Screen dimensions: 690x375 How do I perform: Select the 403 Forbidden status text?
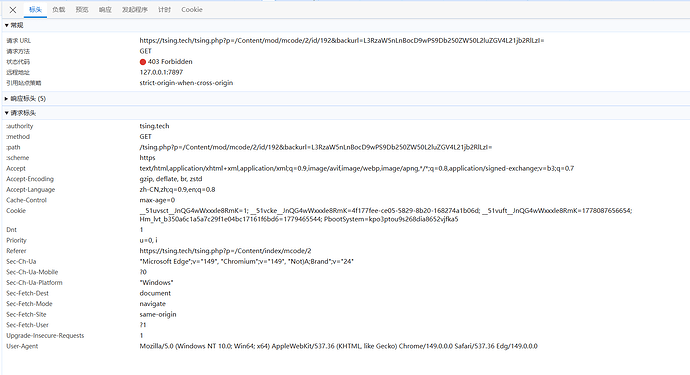(170, 62)
